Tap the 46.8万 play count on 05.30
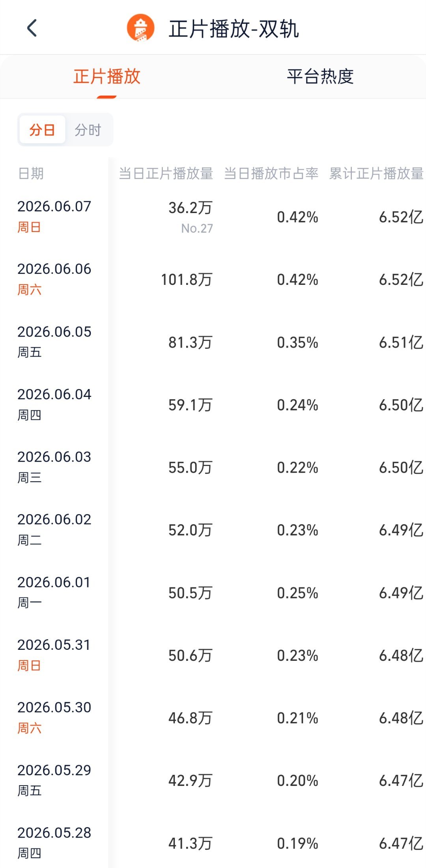426x868 pixels. pyautogui.click(x=191, y=718)
